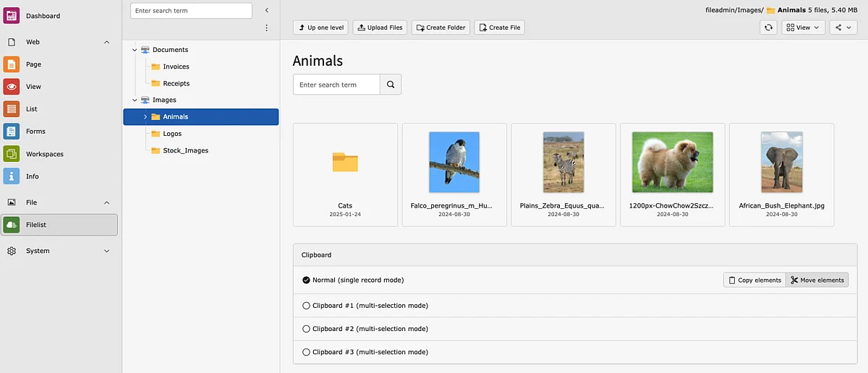
Task: Click the Upload Files button
Action: [380, 27]
